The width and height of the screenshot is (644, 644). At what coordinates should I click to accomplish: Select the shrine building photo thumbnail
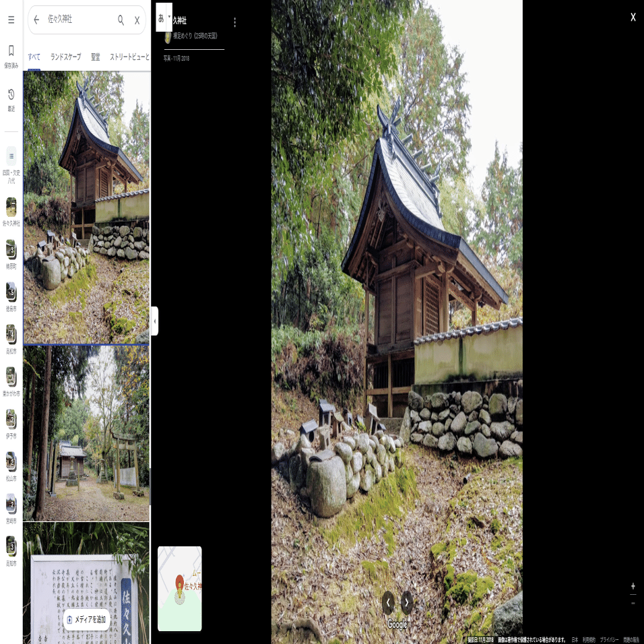click(x=86, y=207)
